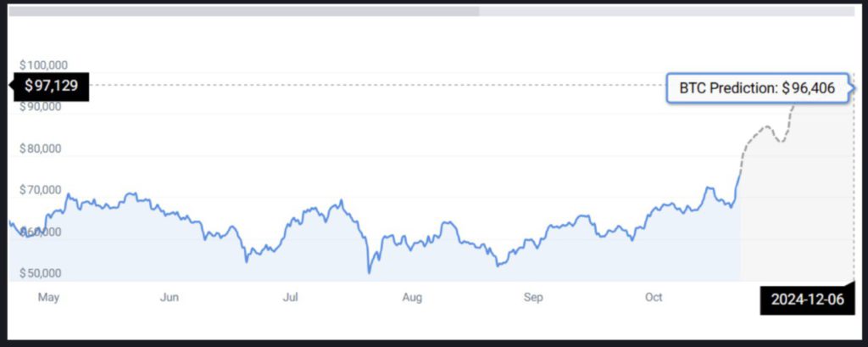Select the Jun label on the x-axis
This screenshot has height=347, width=868.
[x=170, y=297]
